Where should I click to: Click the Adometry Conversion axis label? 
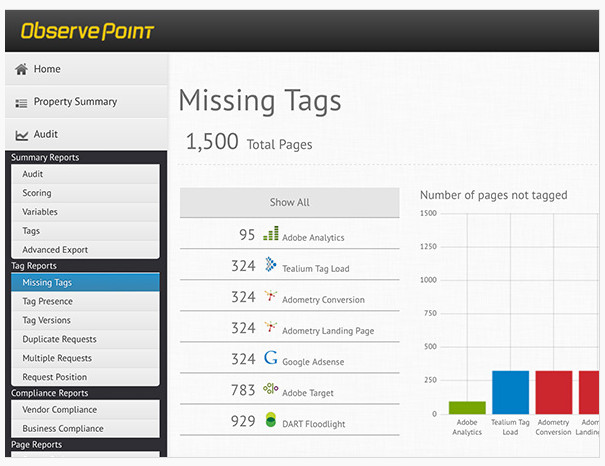[x=553, y=427]
